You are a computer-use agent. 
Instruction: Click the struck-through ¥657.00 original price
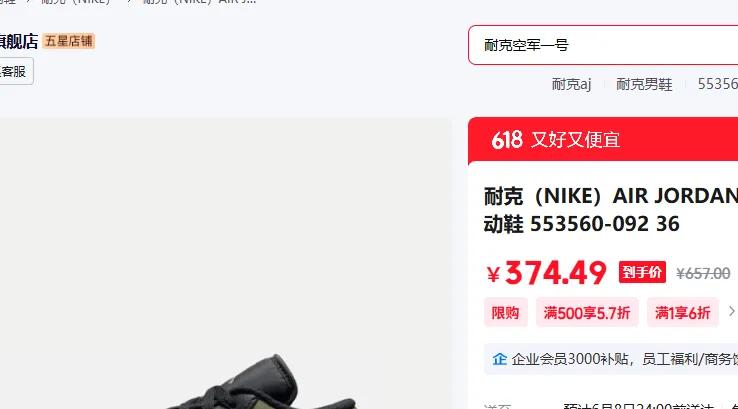point(703,273)
